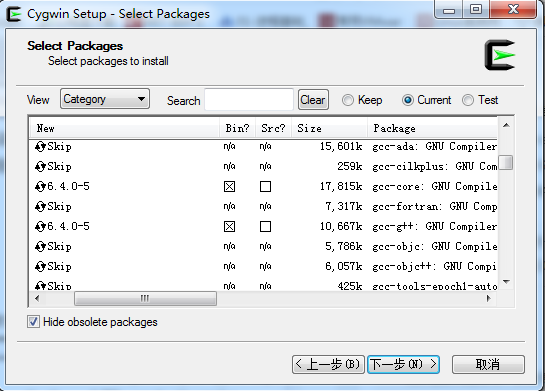Cycle install state icon for gcc-objc++
The image size is (545, 391).
point(40,267)
